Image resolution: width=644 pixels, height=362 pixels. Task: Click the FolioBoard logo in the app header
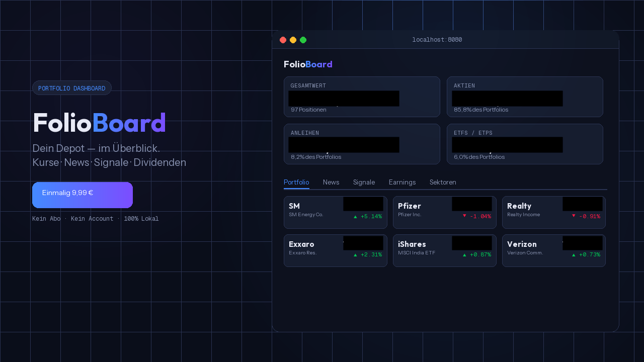click(308, 64)
